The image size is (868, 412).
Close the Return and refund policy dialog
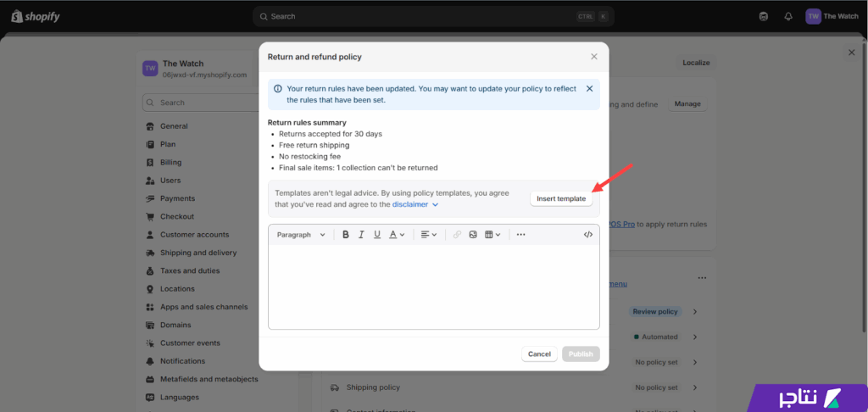click(x=593, y=57)
